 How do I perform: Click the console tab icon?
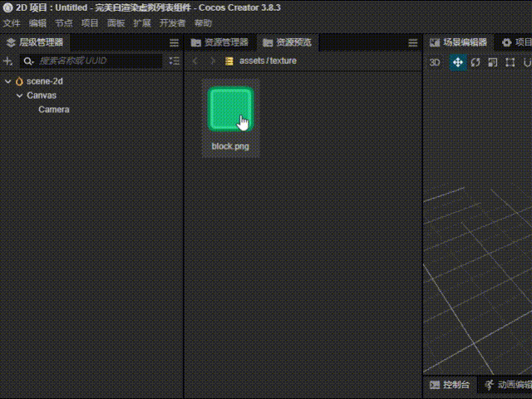coord(435,385)
